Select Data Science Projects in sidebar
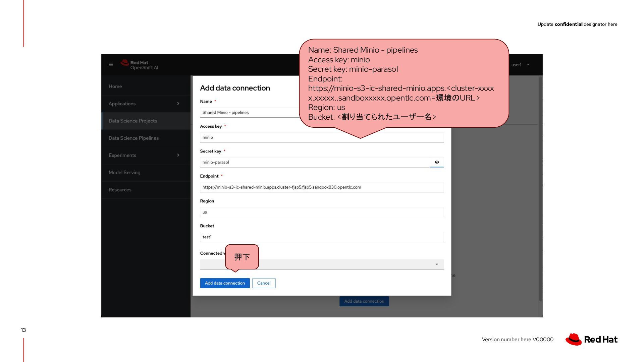Viewport: 644px width, 362px height. (146, 121)
